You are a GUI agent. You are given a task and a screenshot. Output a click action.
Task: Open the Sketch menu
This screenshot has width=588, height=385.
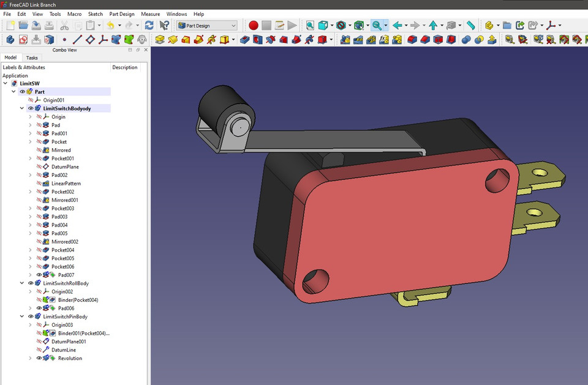coord(95,13)
